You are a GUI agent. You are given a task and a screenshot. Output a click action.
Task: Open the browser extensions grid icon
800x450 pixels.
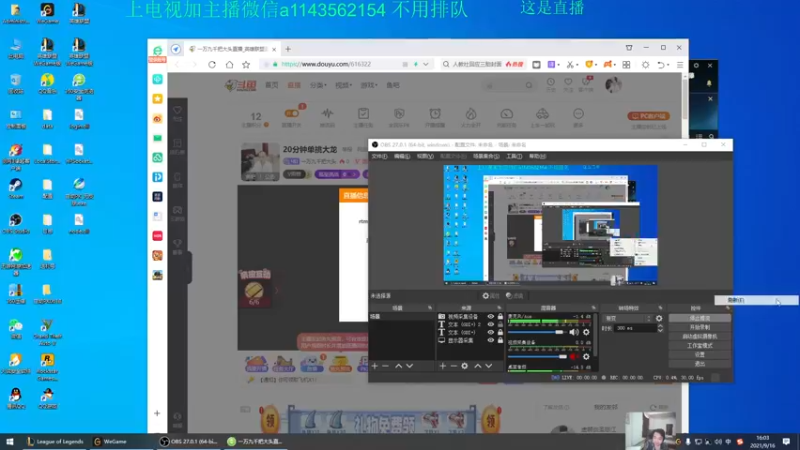[626, 65]
